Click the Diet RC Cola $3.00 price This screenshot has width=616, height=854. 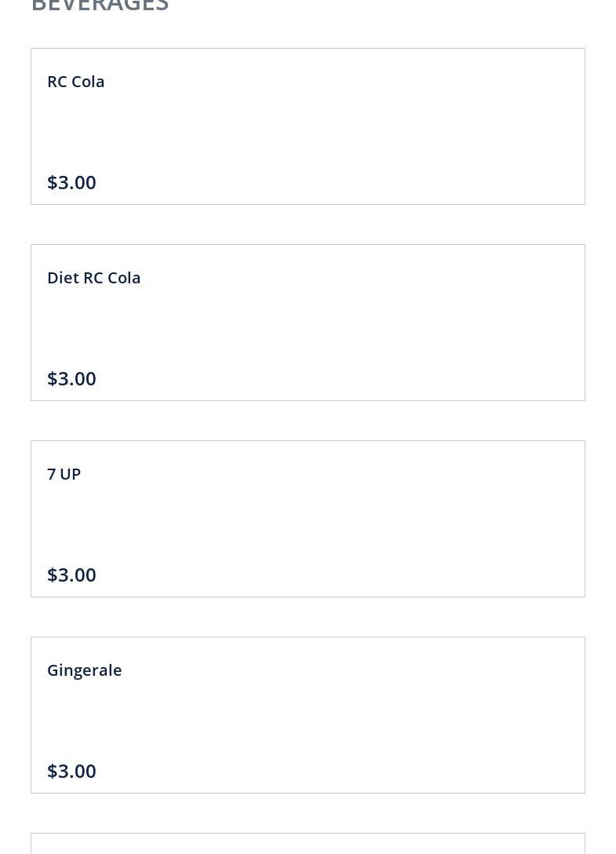pyautogui.click(x=71, y=378)
